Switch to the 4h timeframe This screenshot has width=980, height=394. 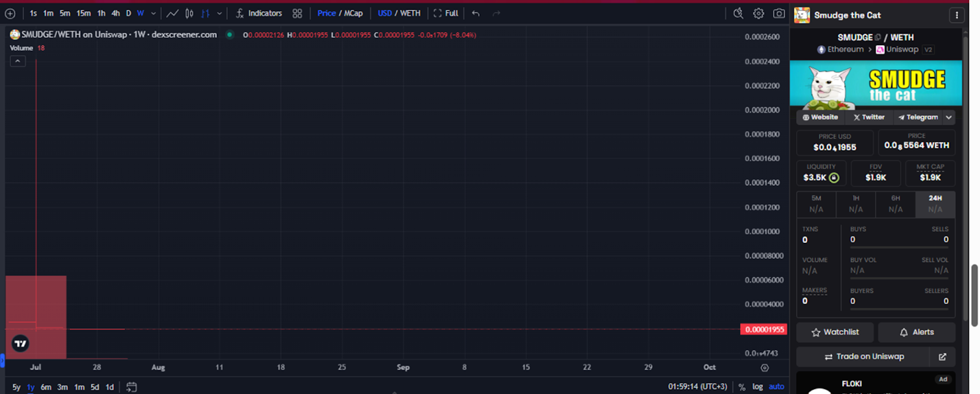coord(115,13)
